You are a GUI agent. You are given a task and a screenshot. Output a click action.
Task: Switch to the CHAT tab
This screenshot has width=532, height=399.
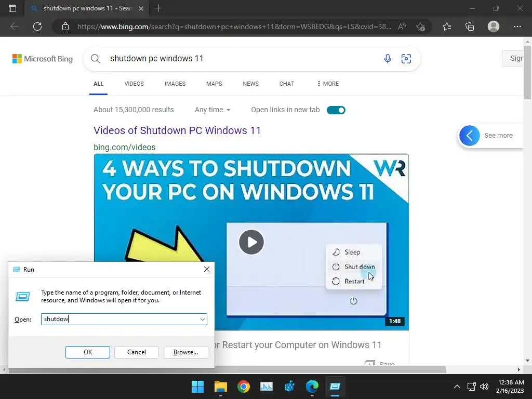click(x=287, y=84)
